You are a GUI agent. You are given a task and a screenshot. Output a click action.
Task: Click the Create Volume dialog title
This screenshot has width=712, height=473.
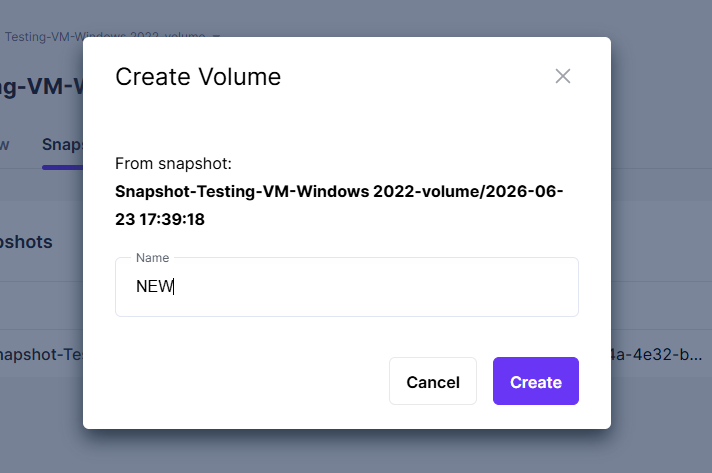coord(198,77)
